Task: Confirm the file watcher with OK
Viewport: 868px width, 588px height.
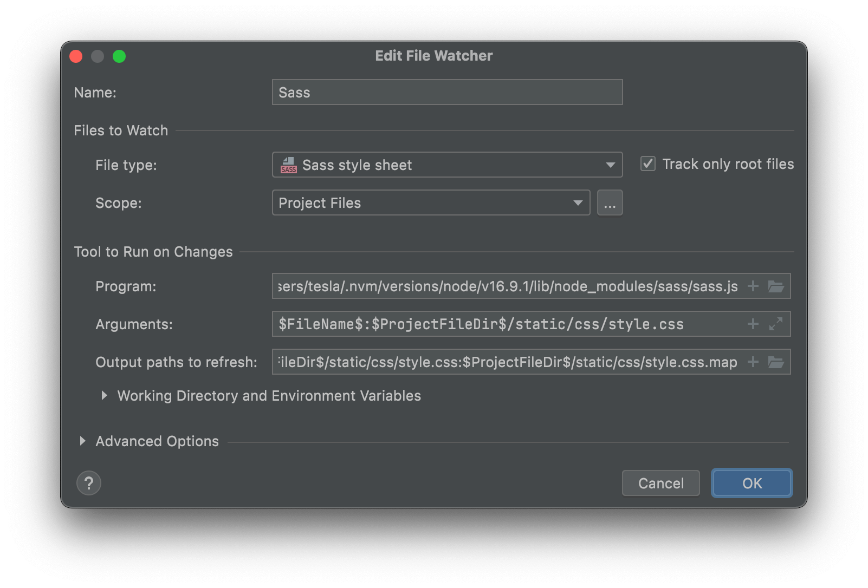Action: 752,483
